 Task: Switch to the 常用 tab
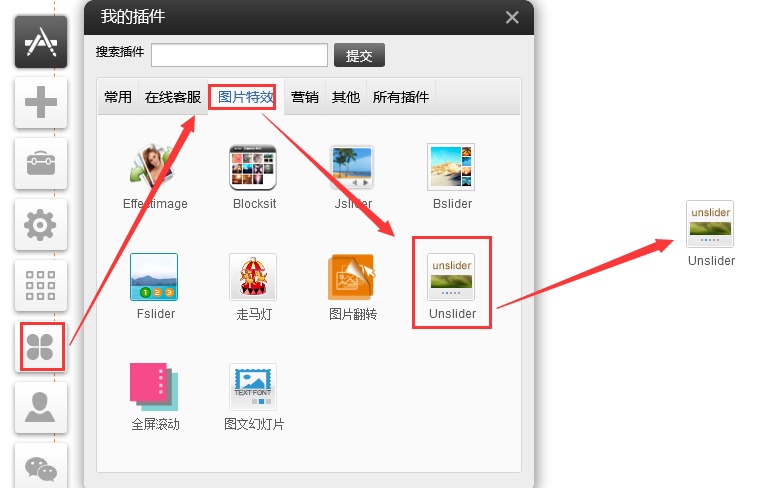click(x=118, y=97)
